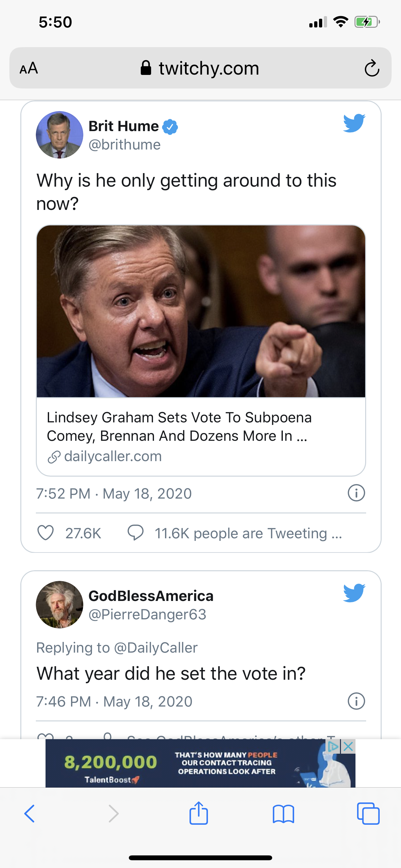This screenshot has width=401, height=868.
Task: Click the Twitter bird icon on GodBlessAmerica's tweet
Action: [354, 593]
